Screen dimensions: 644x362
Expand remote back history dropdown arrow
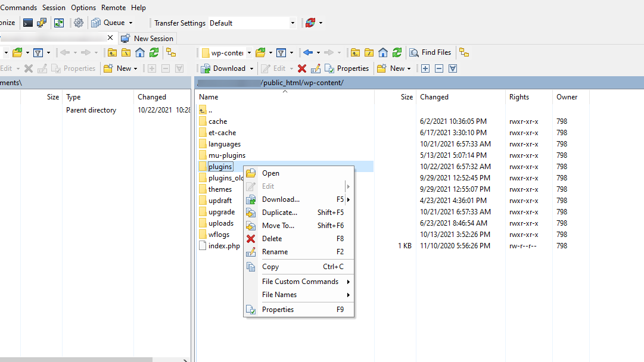(x=318, y=52)
